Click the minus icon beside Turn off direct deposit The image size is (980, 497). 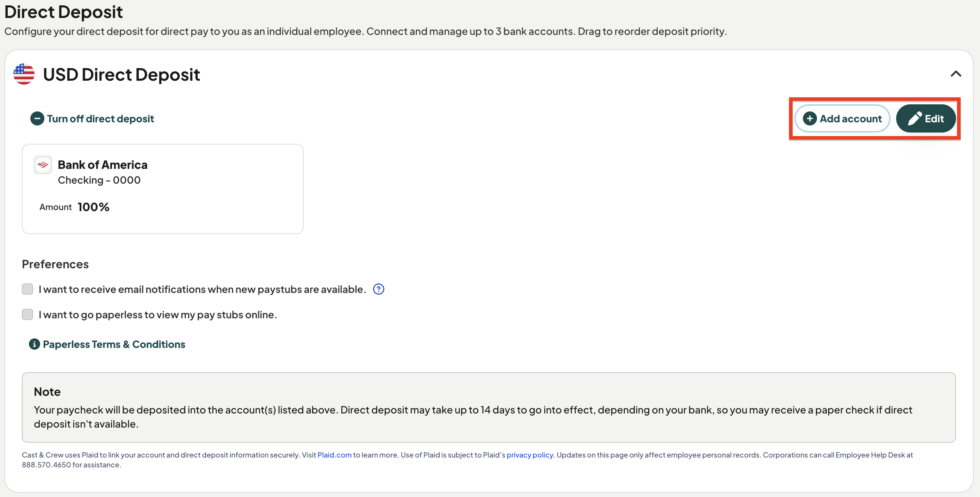(37, 119)
